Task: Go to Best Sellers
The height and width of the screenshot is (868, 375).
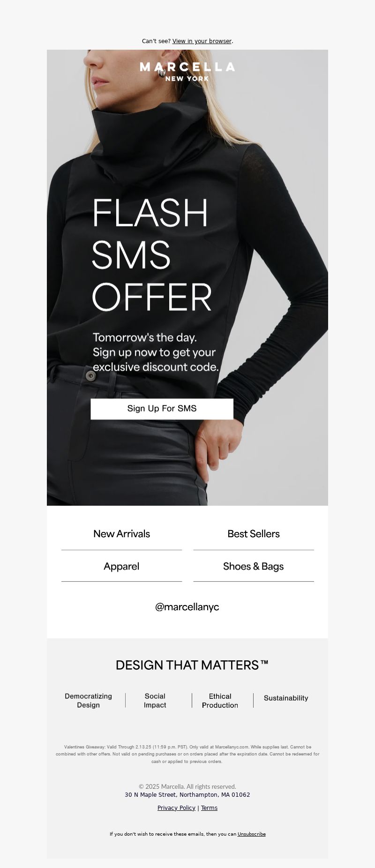Action: (x=254, y=534)
